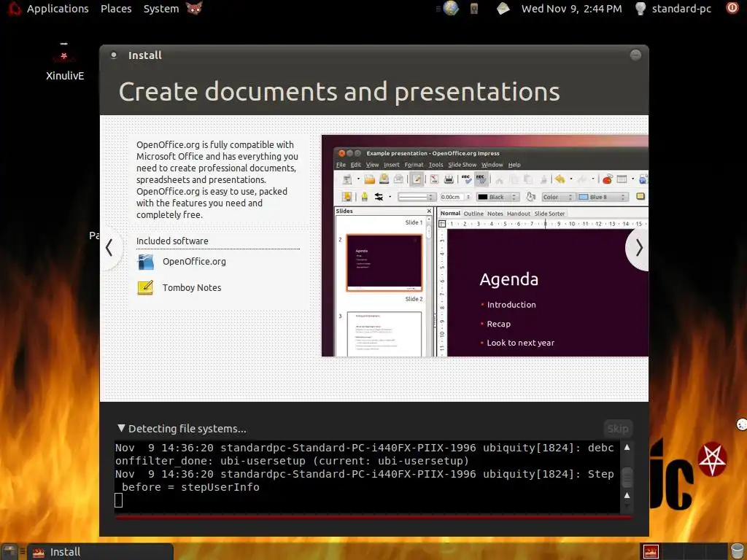Click the show desktop icon in bottom panel
The image size is (747, 560).
[x=9, y=552]
